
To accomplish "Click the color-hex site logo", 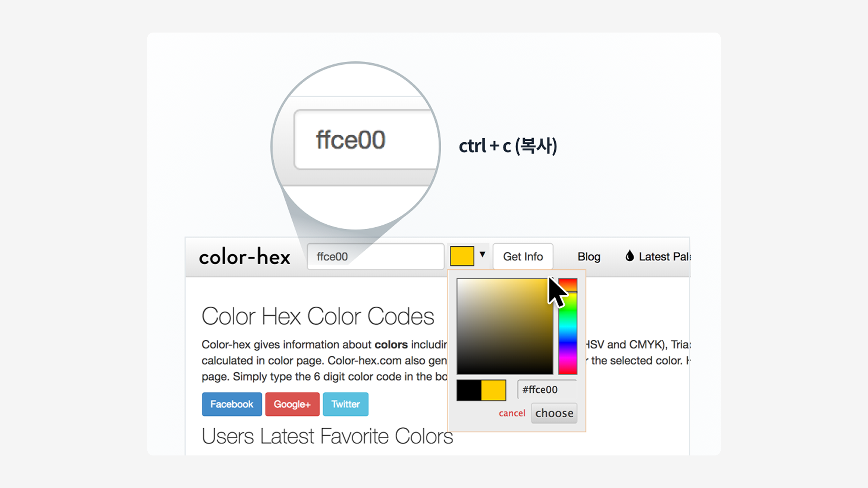I will [x=244, y=257].
